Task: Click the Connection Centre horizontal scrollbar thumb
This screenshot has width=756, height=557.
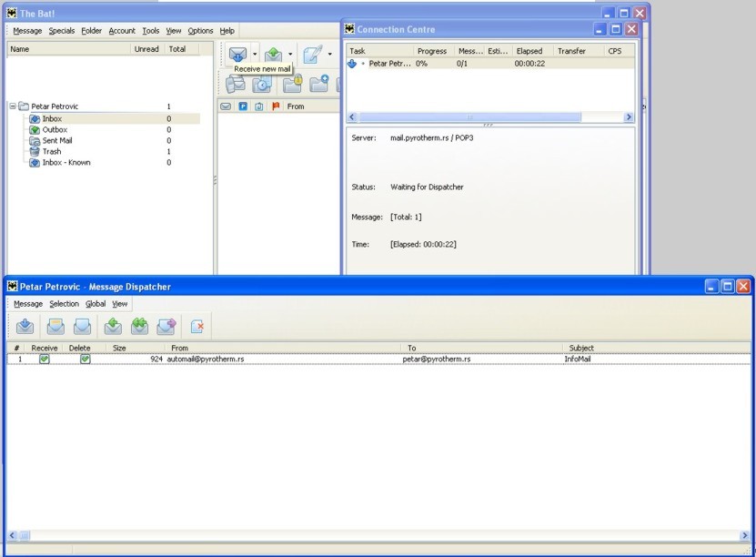Action: click(469, 116)
